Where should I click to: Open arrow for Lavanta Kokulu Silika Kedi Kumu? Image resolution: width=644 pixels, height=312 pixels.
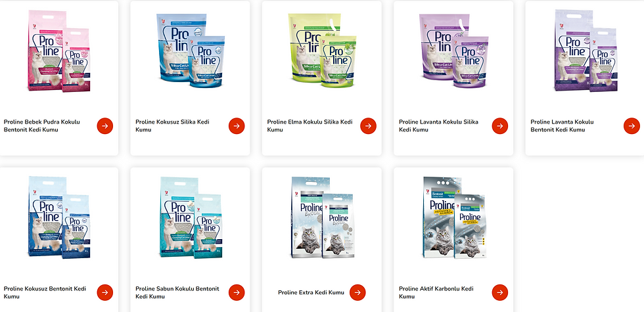(x=500, y=126)
